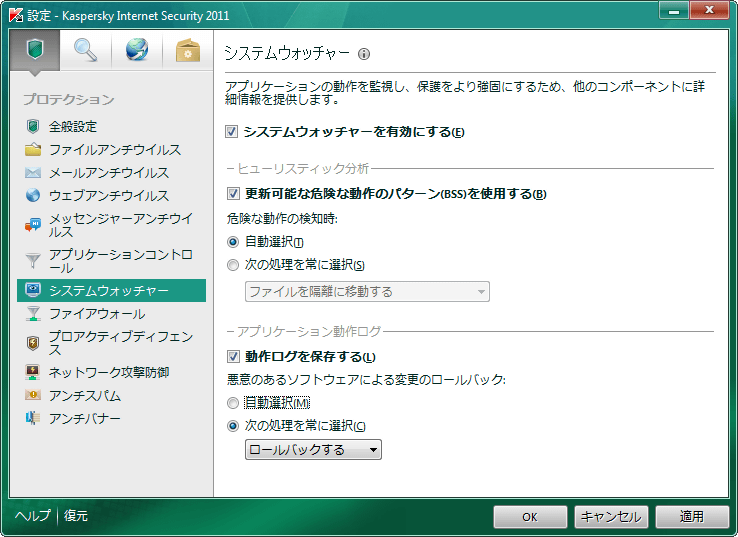The width and height of the screenshot is (738, 537).
Task: Click the 復元 link
Action: click(x=76, y=515)
